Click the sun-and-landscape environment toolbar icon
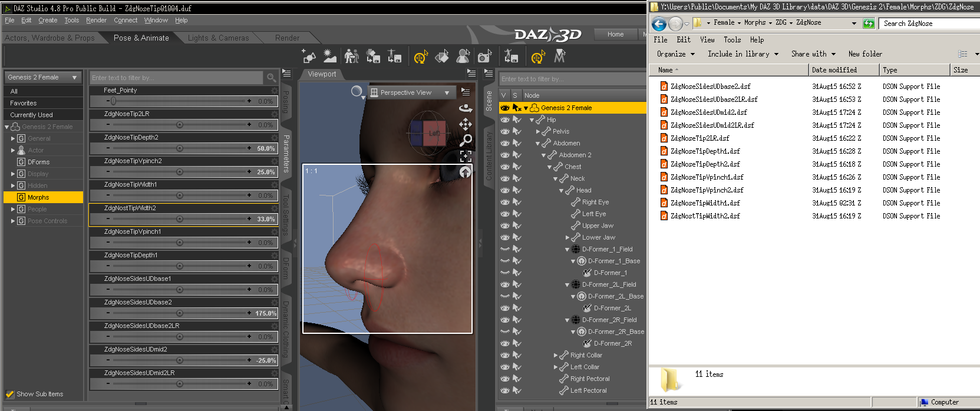 (x=330, y=56)
